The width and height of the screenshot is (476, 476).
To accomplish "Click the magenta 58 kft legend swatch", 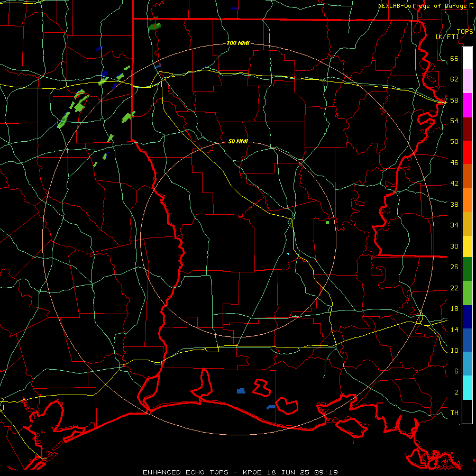I will pos(467,105).
